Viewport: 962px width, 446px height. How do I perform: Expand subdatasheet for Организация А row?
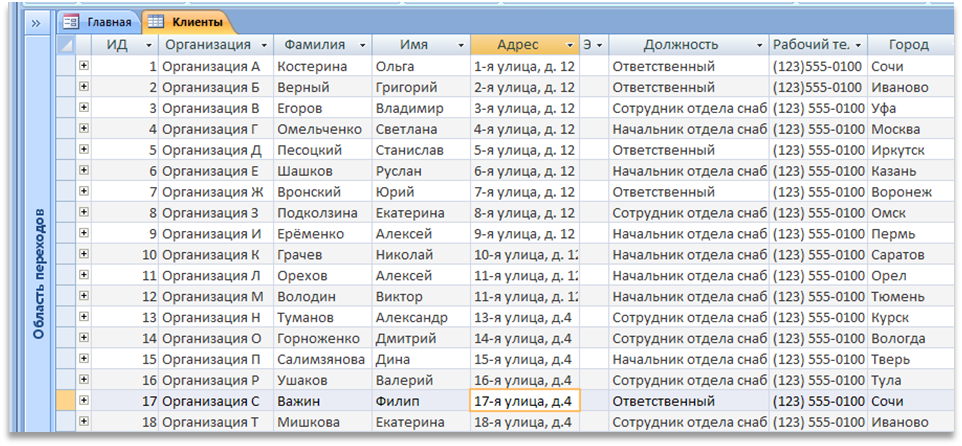84,66
